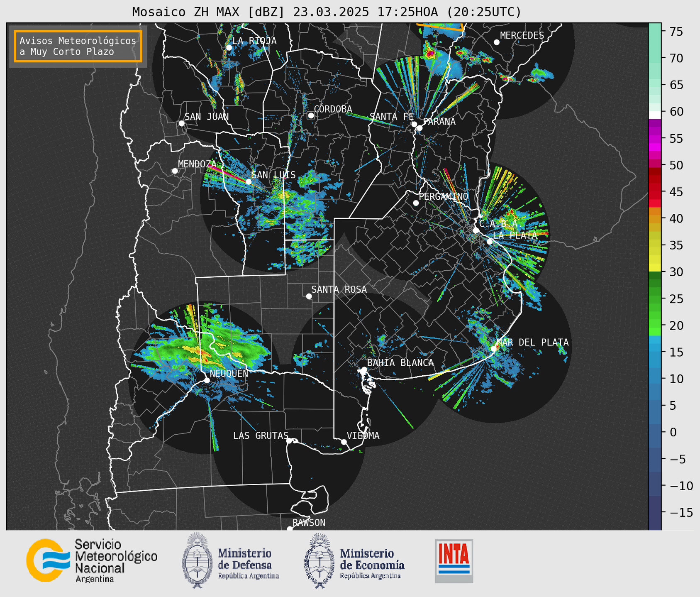Click the orange warning polygon at top edge
The image size is (700, 597).
(440, 27)
